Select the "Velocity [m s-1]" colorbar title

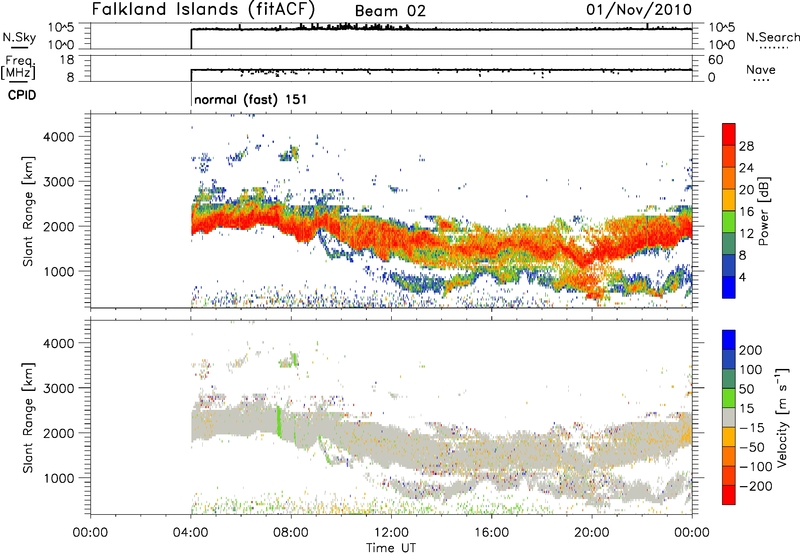[783, 417]
